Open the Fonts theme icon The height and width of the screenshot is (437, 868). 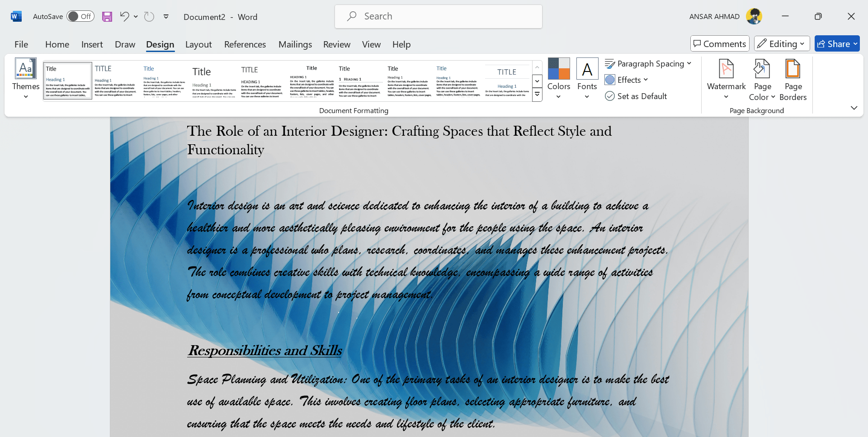coord(587,78)
